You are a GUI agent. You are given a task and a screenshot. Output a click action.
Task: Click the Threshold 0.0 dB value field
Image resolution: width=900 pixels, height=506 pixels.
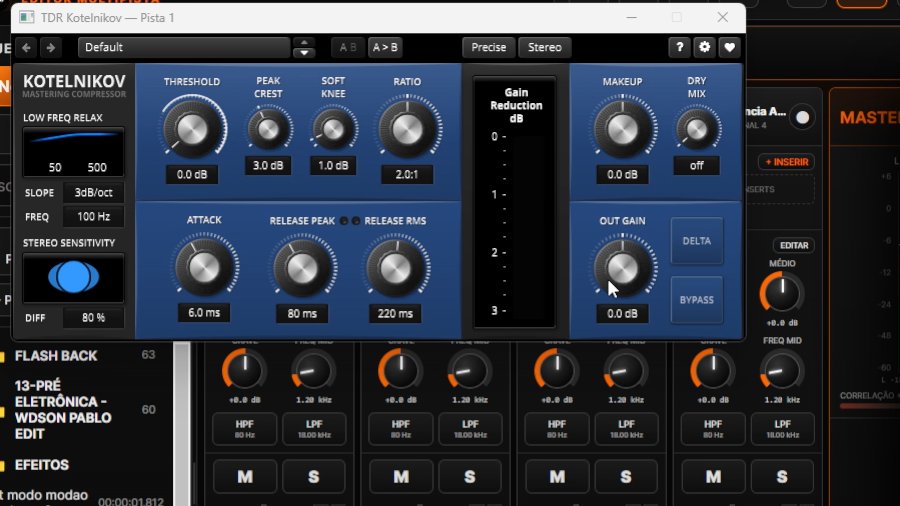click(192, 174)
